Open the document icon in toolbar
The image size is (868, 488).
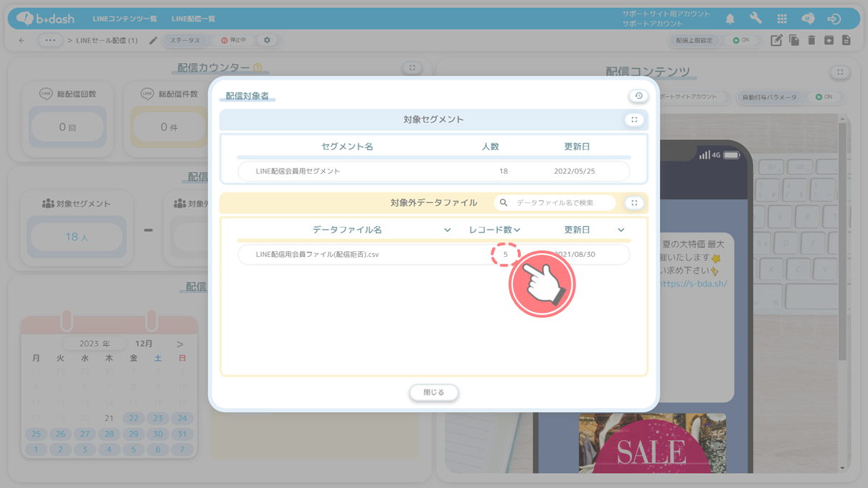846,40
